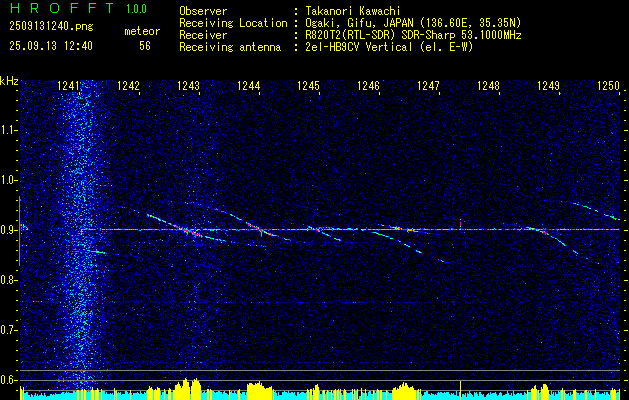
Task: Click the descending echo trace near 1249
Action: [556, 239]
